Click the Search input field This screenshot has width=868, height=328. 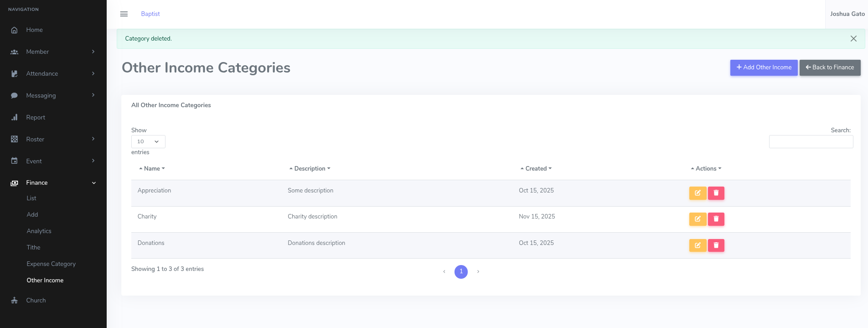[x=811, y=142]
